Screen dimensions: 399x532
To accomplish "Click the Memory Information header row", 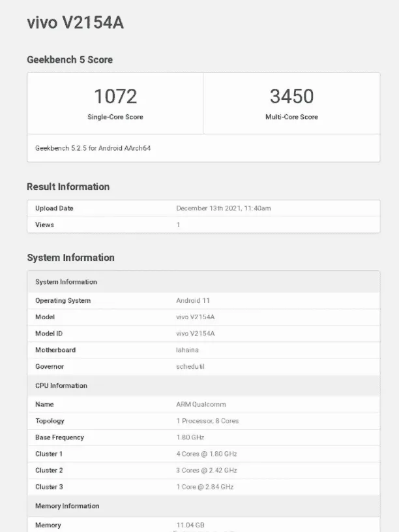I will (x=203, y=506).
